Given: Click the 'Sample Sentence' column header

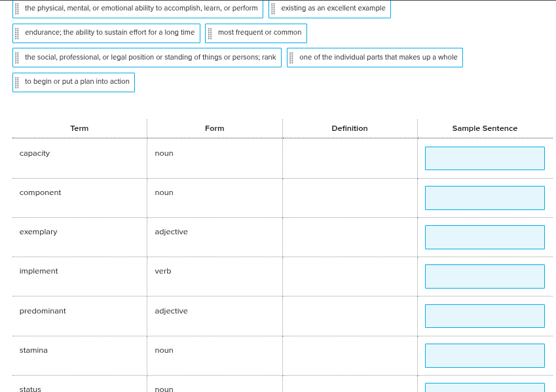Looking at the screenshot, I should [485, 128].
